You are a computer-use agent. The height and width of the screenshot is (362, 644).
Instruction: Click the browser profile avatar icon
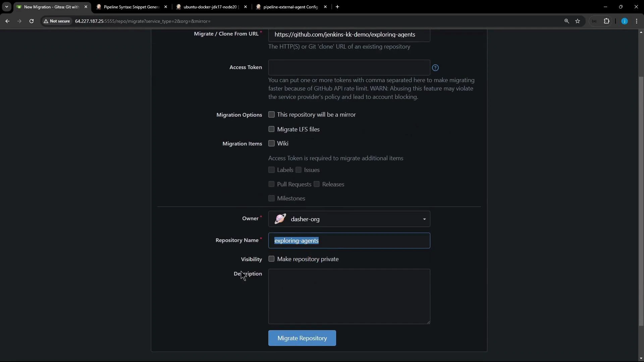pyautogui.click(x=625, y=21)
